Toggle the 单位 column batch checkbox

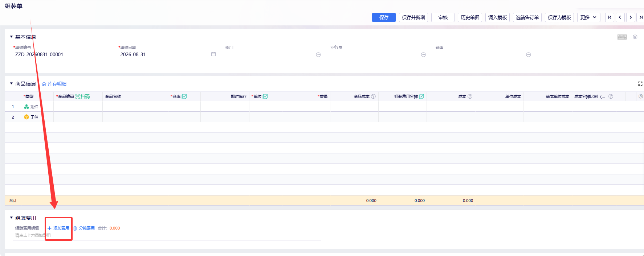(x=265, y=96)
